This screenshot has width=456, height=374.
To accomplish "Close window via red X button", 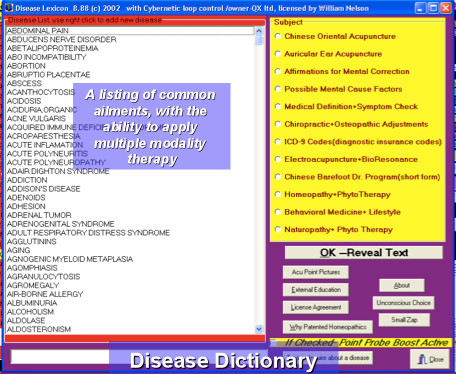I will 446,8.
